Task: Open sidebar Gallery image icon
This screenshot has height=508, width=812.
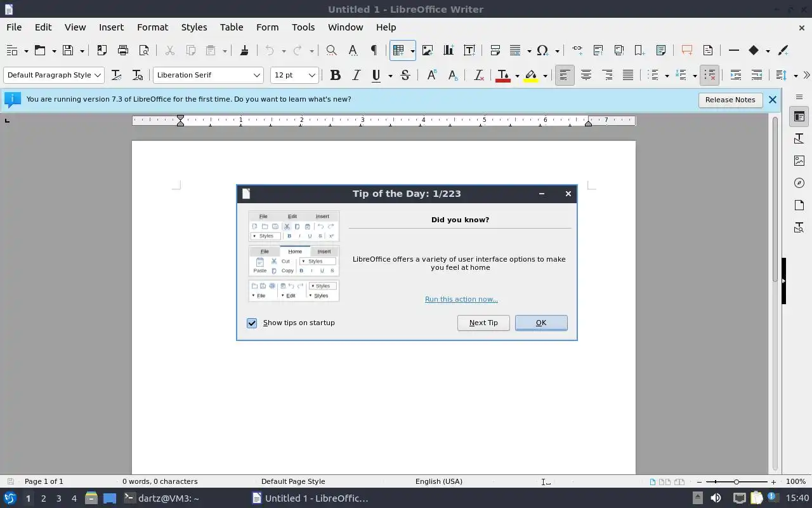Action: click(x=799, y=161)
